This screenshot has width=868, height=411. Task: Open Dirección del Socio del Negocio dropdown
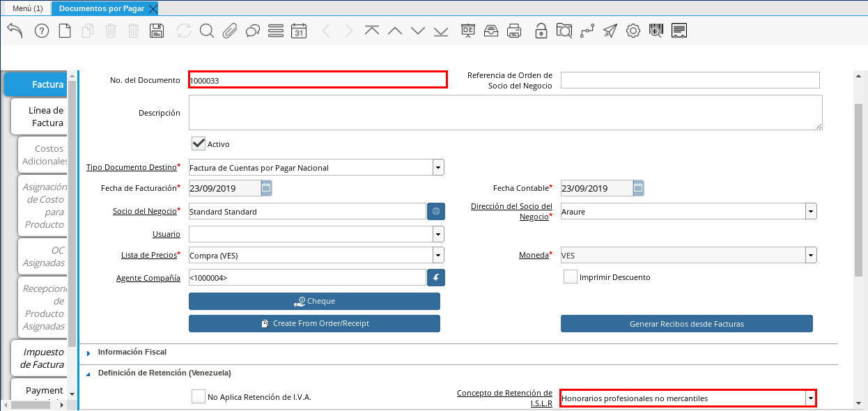tap(811, 211)
